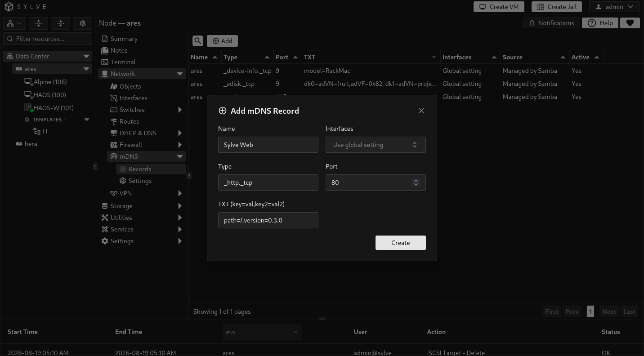
Task: Go to First page
Action: tap(552, 311)
